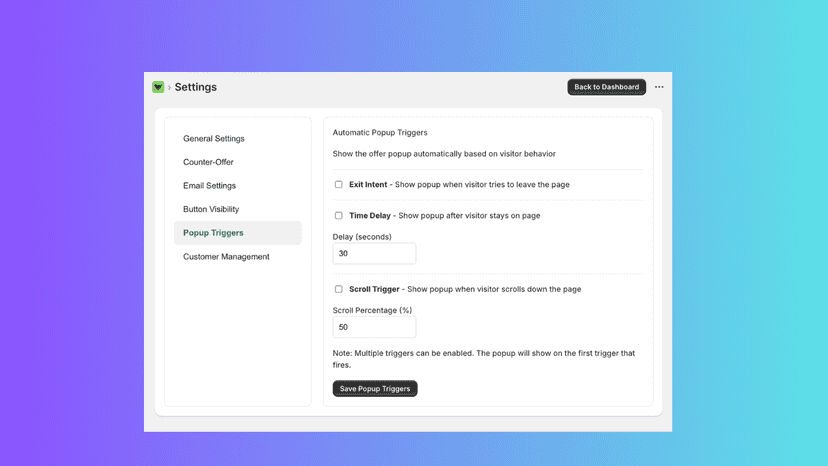Click the Automatic Popup Triggers heading
Viewport: 828px width, 466px height.
click(380, 133)
